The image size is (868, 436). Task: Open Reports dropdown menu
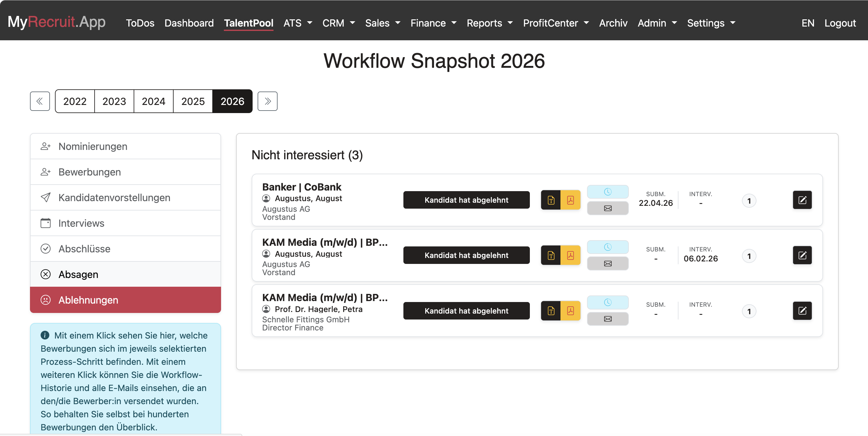tap(490, 23)
